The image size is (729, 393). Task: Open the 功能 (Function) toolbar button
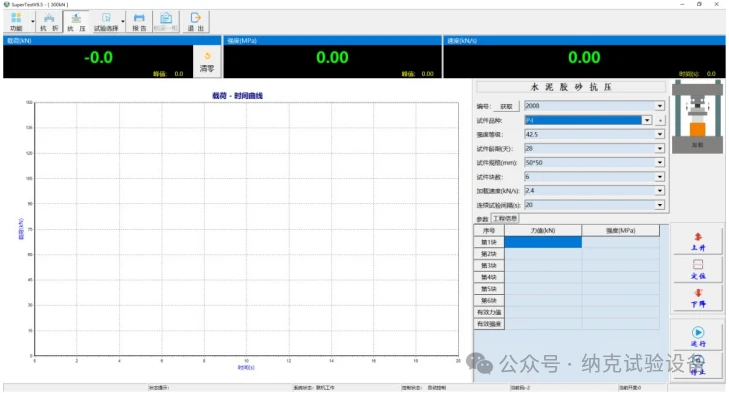tap(16, 22)
